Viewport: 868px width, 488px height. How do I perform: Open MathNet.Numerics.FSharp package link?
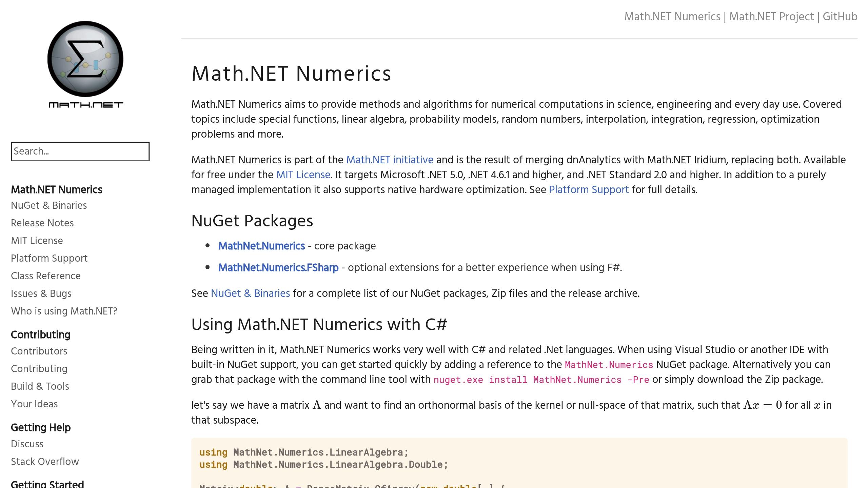click(278, 267)
